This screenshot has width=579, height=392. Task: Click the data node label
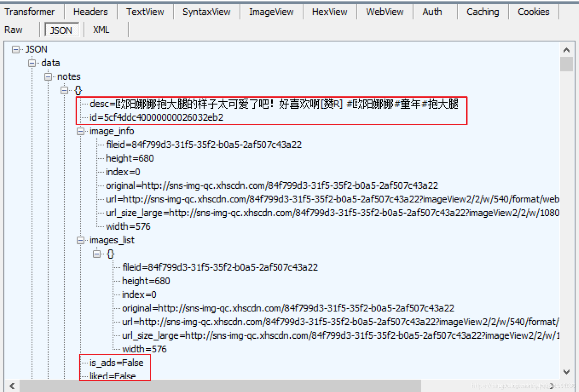click(x=51, y=63)
